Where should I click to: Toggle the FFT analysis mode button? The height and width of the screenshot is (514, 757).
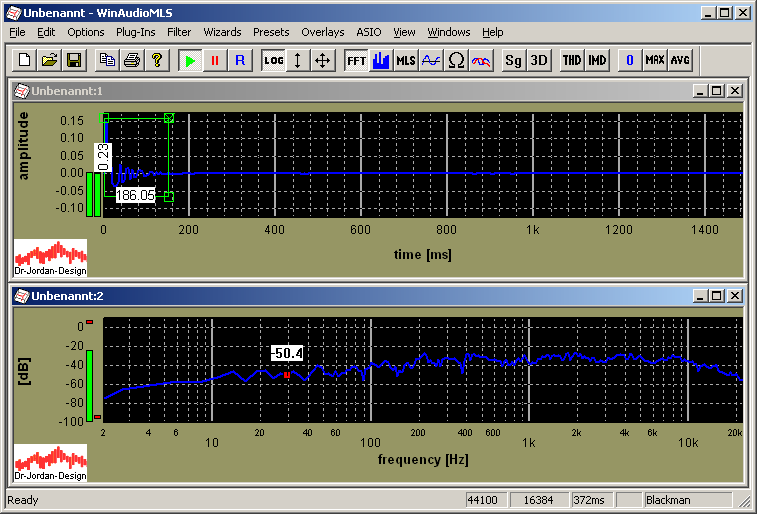[356, 60]
